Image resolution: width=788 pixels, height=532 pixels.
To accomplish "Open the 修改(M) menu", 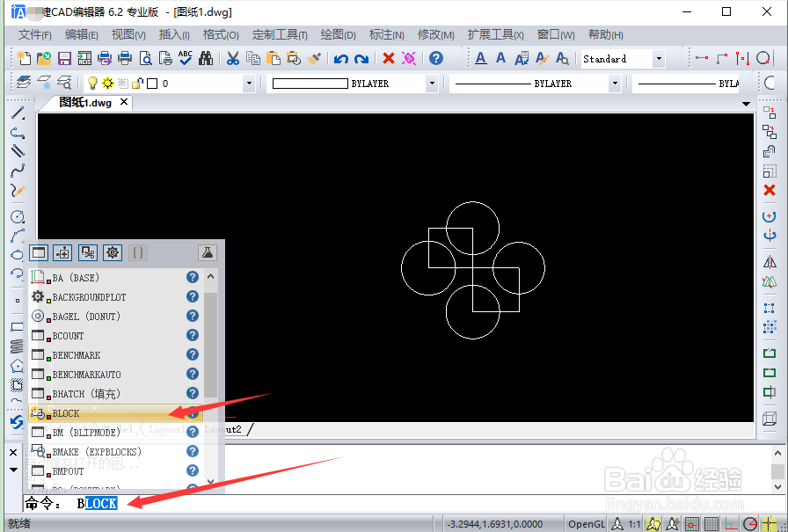I will pyautogui.click(x=435, y=35).
